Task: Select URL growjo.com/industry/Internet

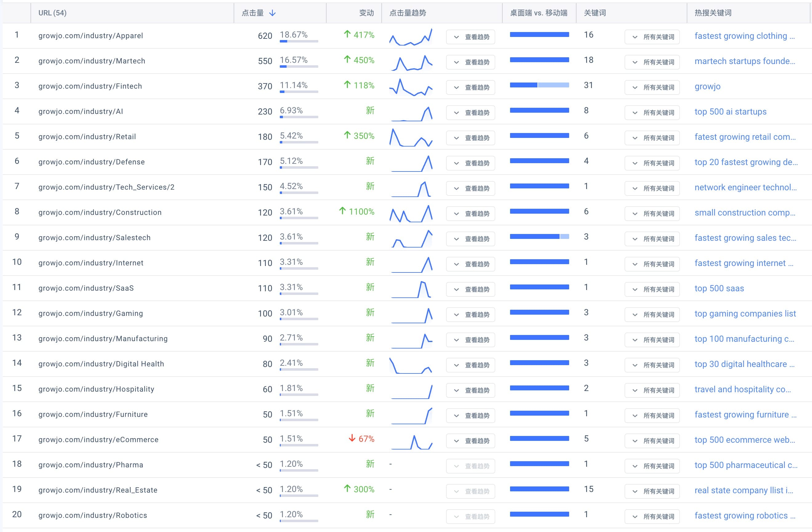Action: (91, 263)
